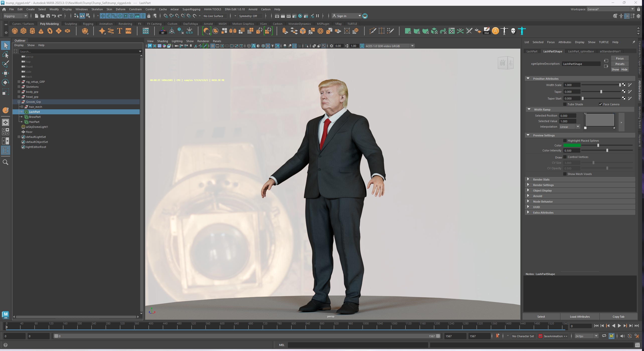Click the orange circular A shelf icon

click(495, 31)
